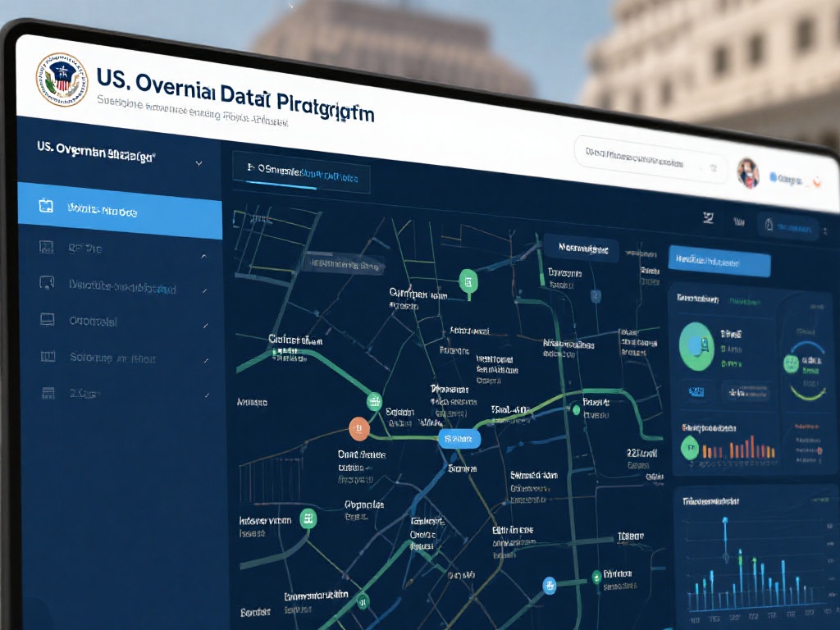Image resolution: width=840 pixels, height=630 pixels.
Task: Click the green round icon left of the orange bar chart
Action: tap(689, 448)
